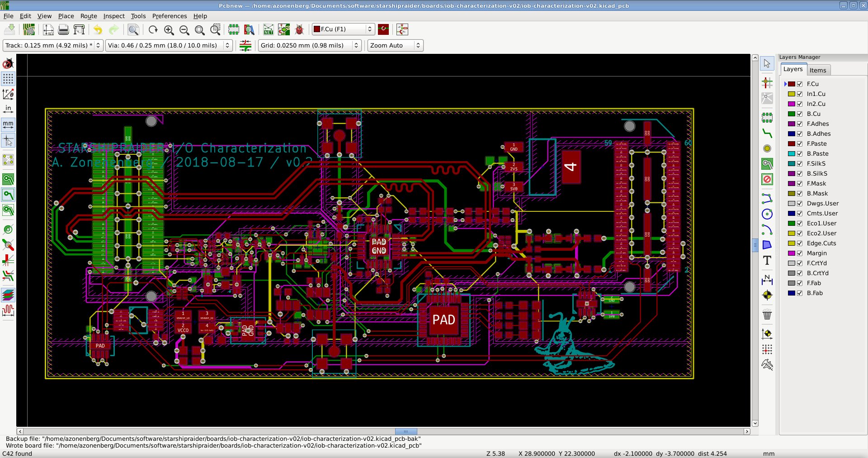Click the Find icon in toolbar
This screenshot has width=868, height=458.
click(133, 29)
